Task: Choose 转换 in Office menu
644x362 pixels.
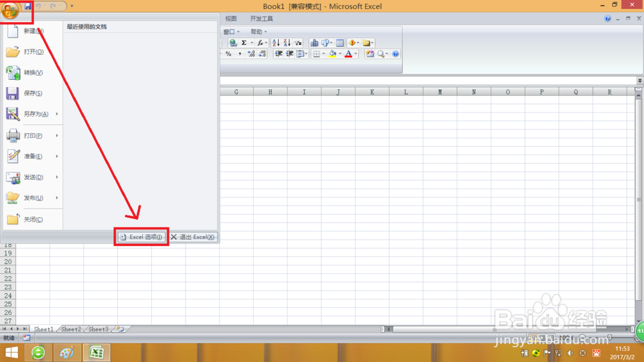Action: (33, 73)
